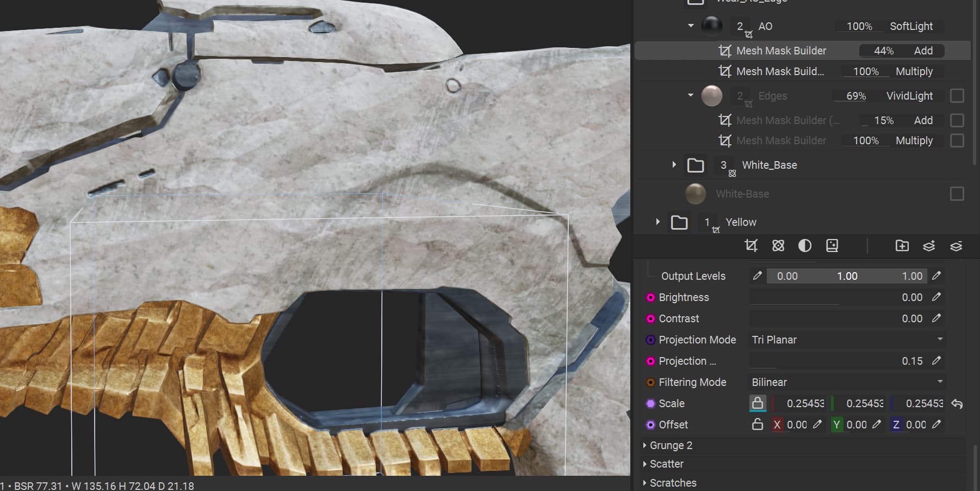Open the Projection Mode Tri Planar dropdown
This screenshot has height=491, width=980.
point(846,340)
